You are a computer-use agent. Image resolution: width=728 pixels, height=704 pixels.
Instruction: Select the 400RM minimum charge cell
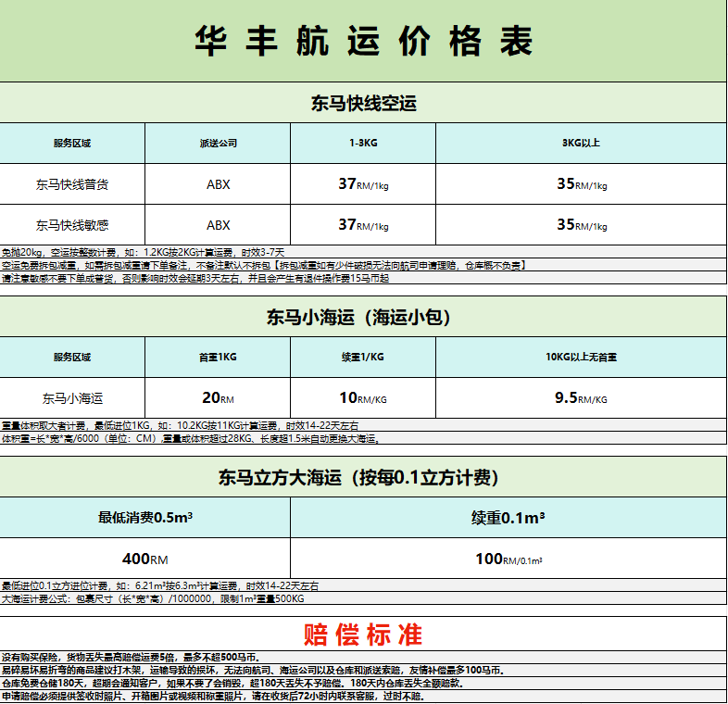pos(145,559)
